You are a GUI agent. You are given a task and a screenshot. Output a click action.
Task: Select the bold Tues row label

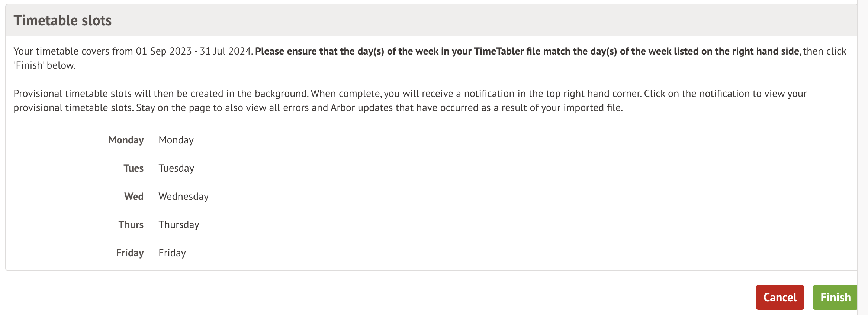click(133, 168)
